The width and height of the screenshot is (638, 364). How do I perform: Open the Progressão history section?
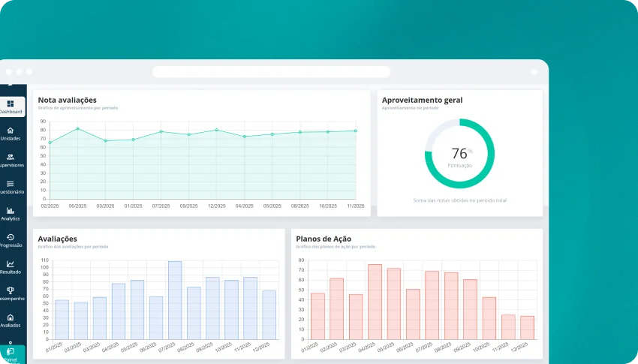[11, 240]
